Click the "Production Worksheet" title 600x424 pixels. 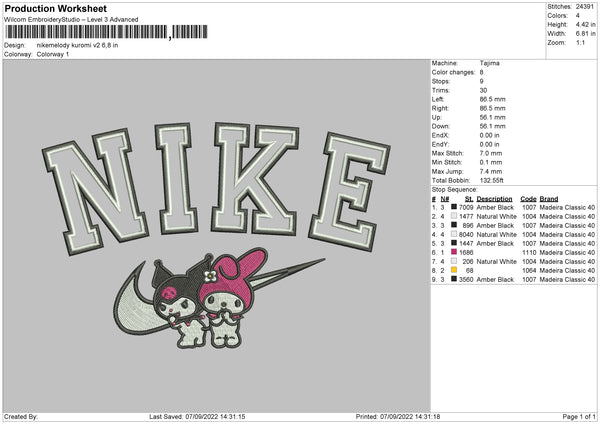coord(55,8)
